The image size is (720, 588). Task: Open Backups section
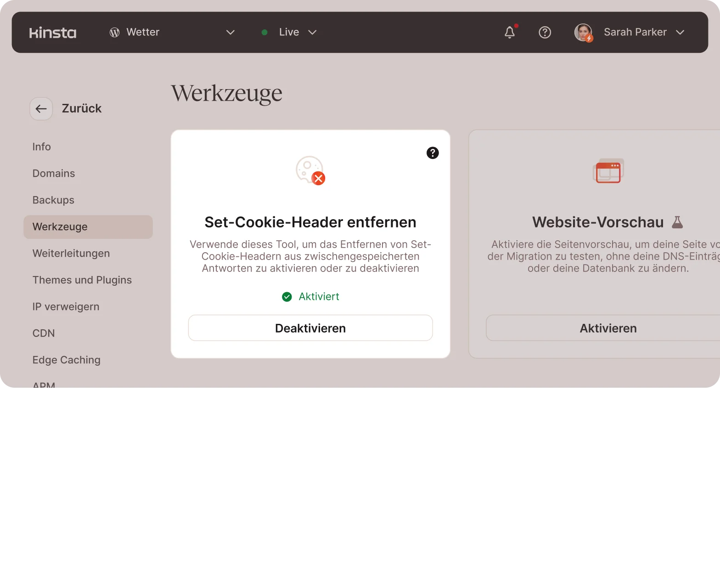pyautogui.click(x=53, y=200)
